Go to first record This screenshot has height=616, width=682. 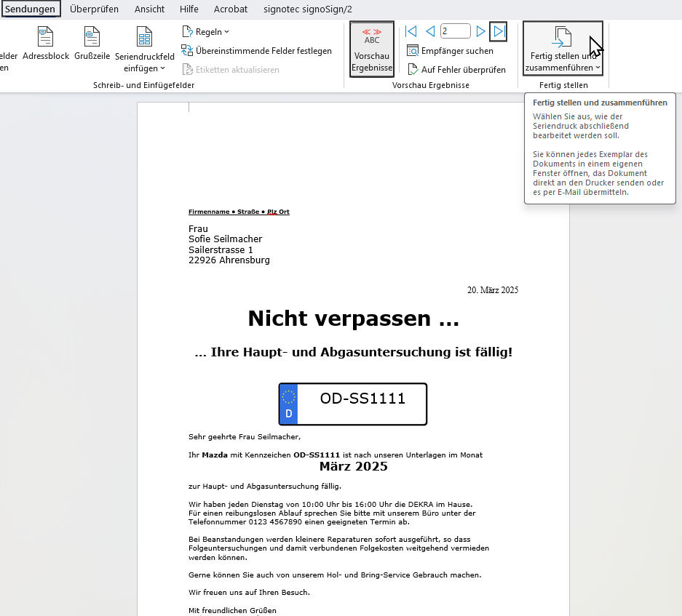(411, 31)
